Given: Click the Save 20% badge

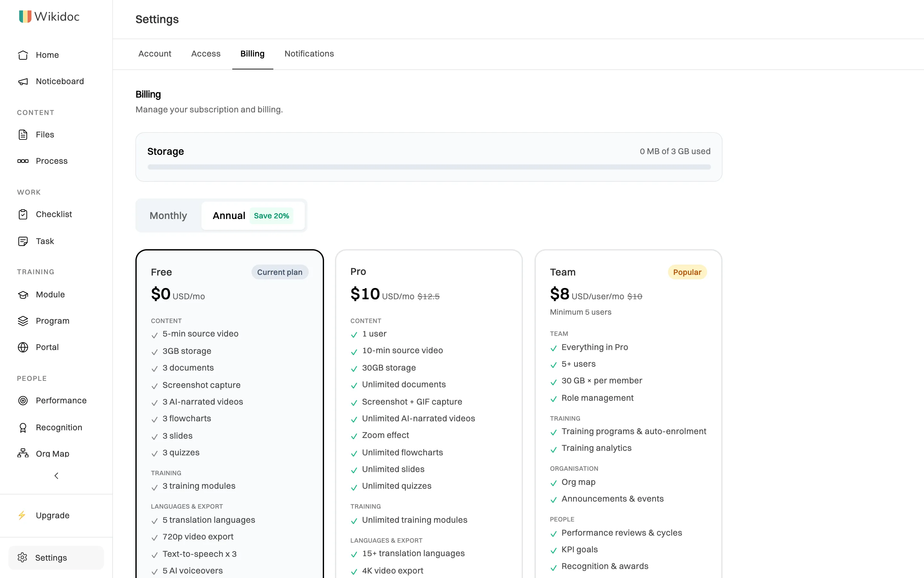Looking at the screenshot, I should [271, 215].
